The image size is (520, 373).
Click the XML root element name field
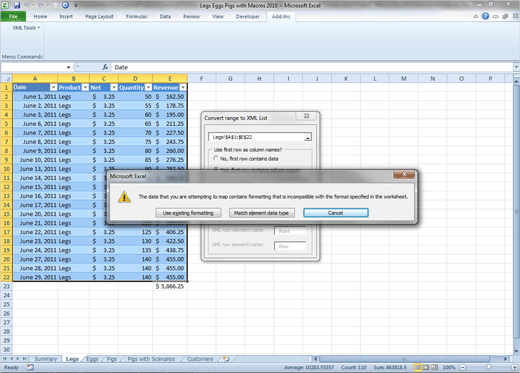point(290,231)
